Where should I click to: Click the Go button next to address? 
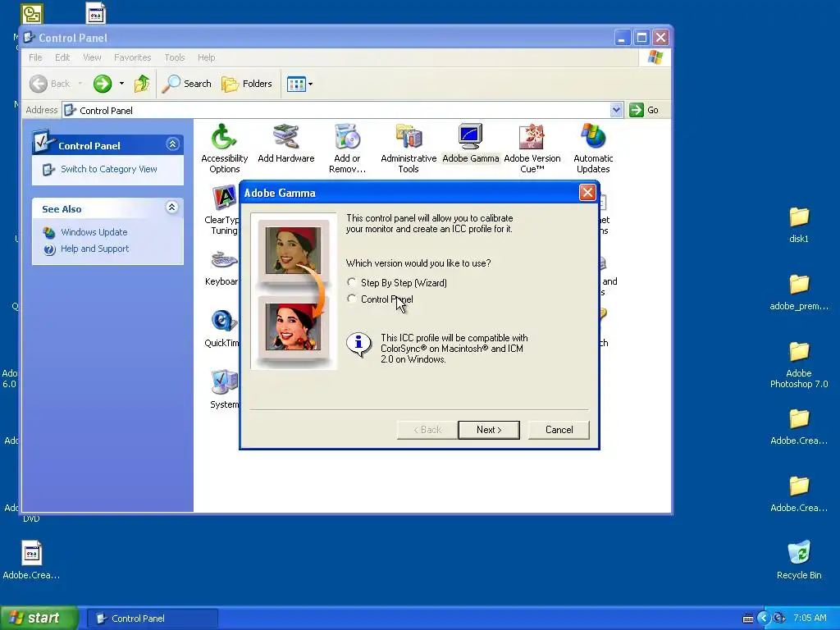coord(644,110)
